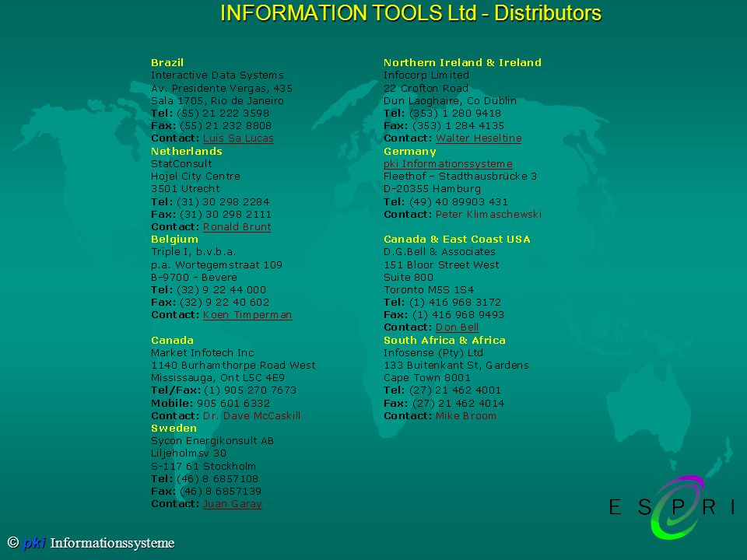Select the Peter Klimaschewski contact name
Screen dimensions: 747x560
pyautogui.click(x=489, y=215)
